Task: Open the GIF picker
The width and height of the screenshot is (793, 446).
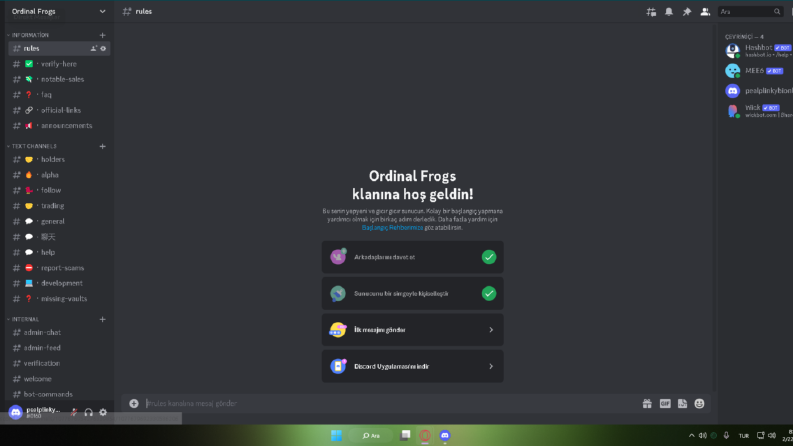Action: click(665, 404)
